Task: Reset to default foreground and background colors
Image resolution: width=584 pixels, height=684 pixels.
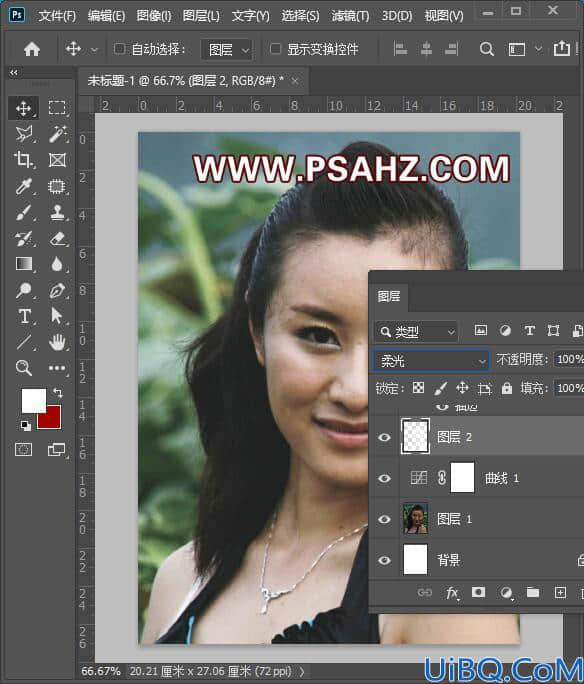Action: click(x=25, y=425)
